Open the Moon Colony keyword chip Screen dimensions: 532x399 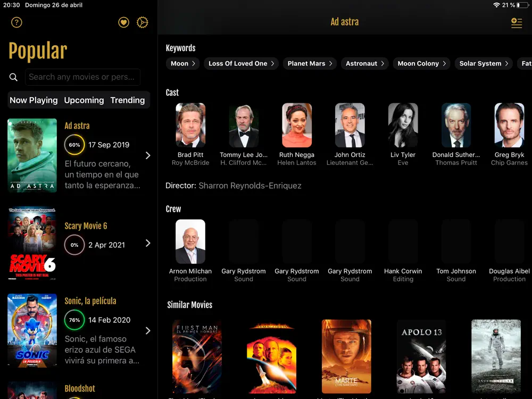tap(421, 63)
